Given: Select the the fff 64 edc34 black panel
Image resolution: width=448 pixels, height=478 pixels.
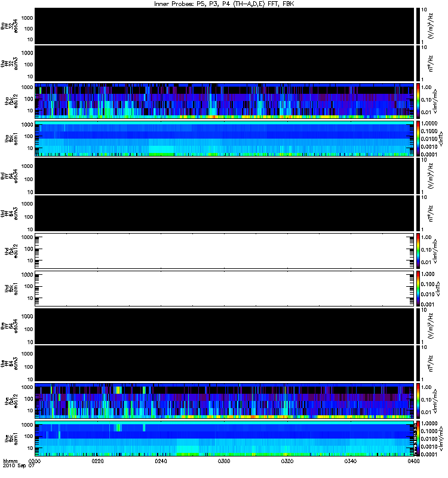Looking at the screenshot, I should 225,326.
